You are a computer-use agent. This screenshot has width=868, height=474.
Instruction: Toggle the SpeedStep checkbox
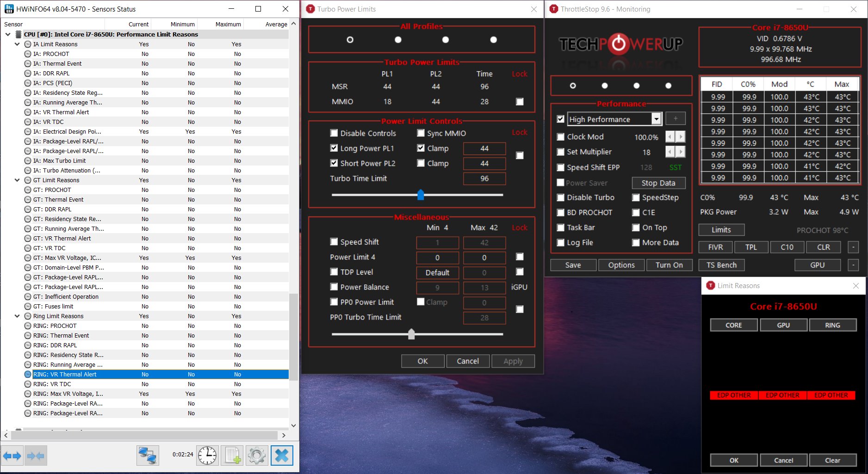click(x=636, y=197)
